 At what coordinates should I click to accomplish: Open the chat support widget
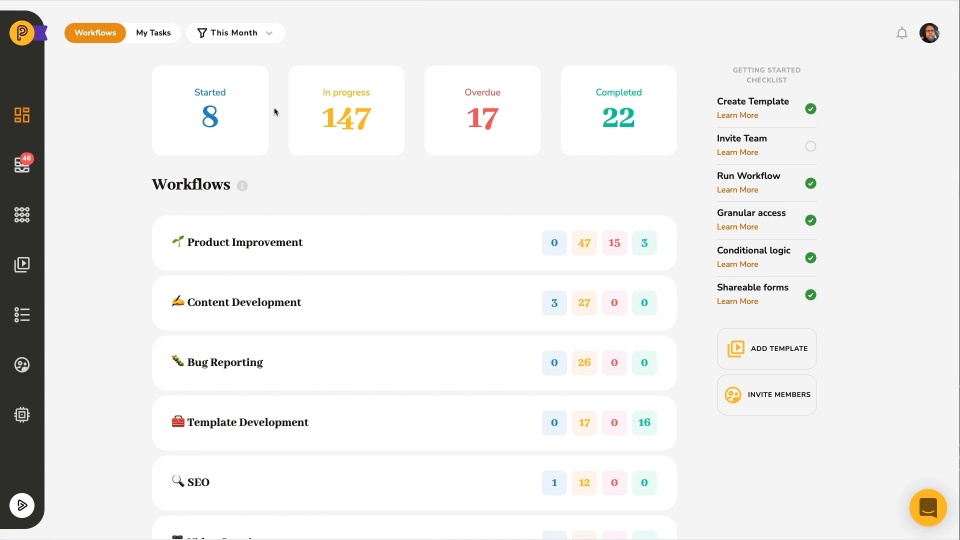click(x=928, y=508)
